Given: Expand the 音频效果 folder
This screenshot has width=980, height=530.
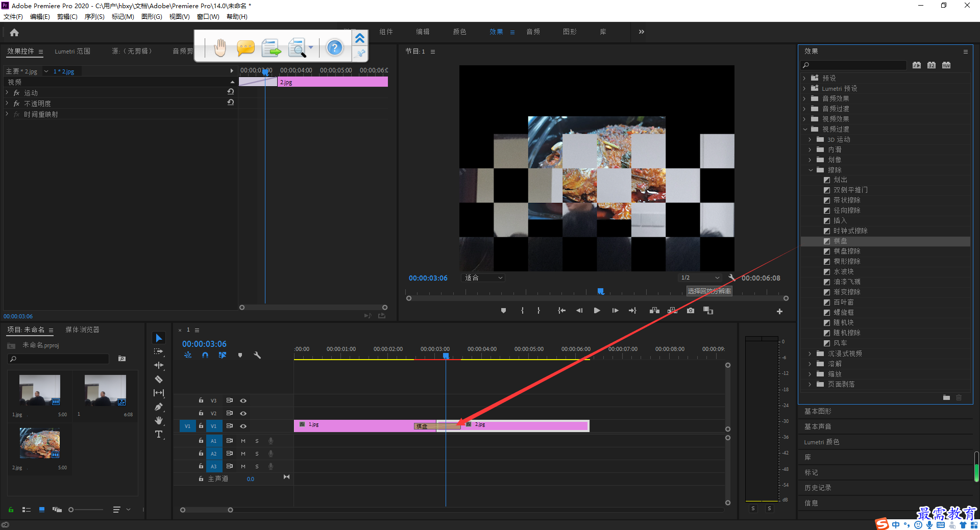Looking at the screenshot, I should 804,98.
